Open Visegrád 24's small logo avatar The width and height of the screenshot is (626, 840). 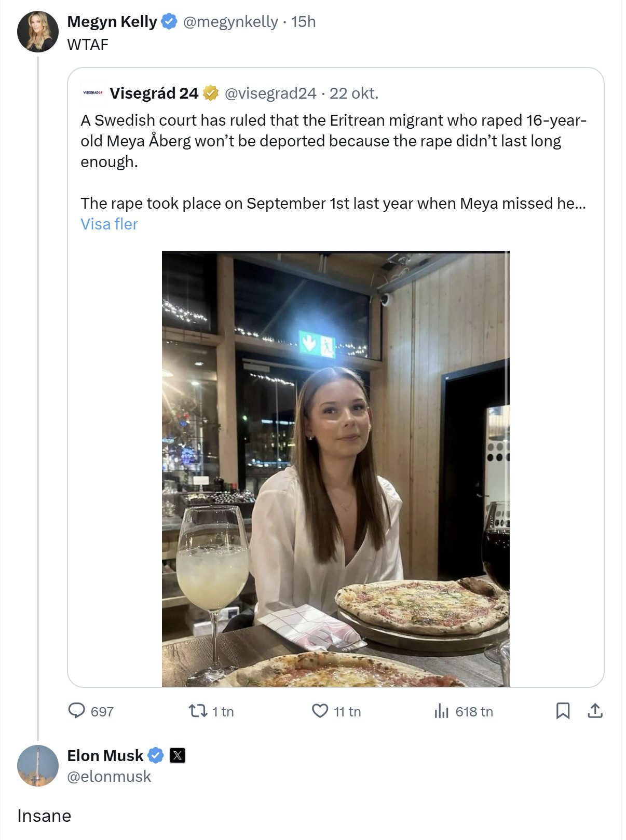93,93
